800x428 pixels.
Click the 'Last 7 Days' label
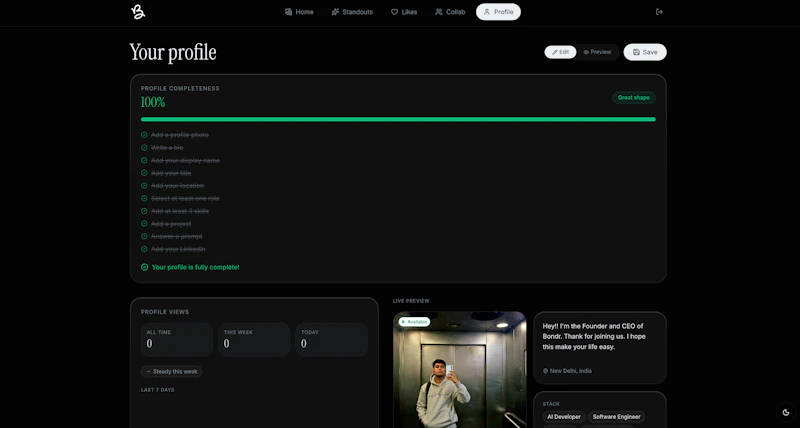click(158, 390)
